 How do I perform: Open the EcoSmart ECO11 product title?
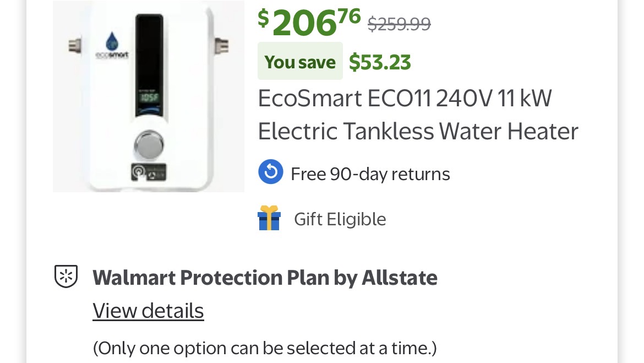click(x=418, y=115)
